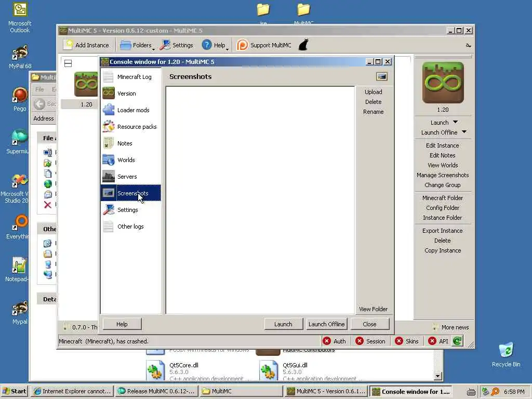Open Minecraft Log page in console sidebar
The image size is (532, 399).
pos(130,77)
